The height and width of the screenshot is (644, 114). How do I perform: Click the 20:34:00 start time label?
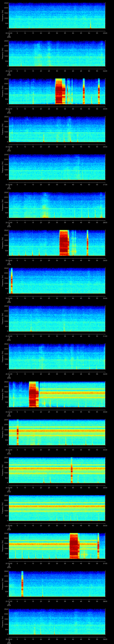tap(9, 487)
